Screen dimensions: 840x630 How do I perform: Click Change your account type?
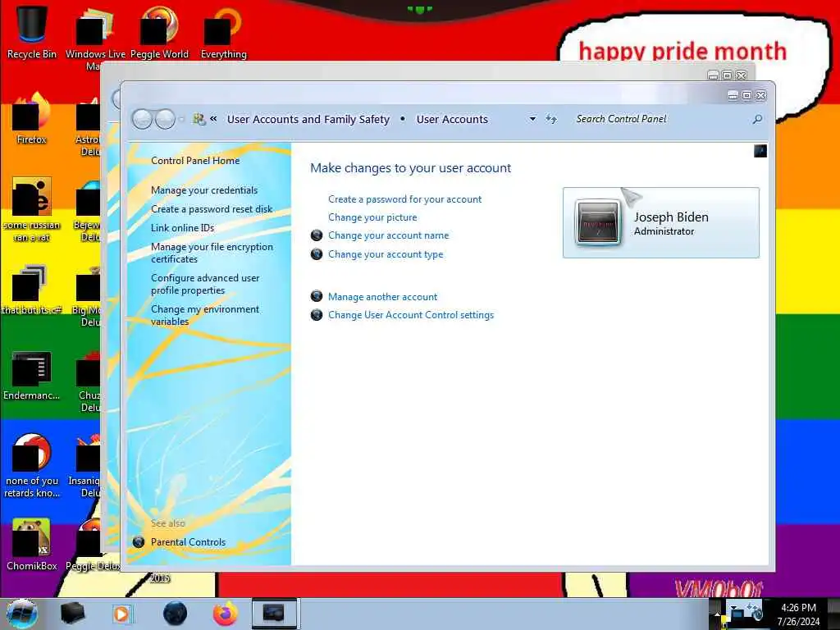[x=386, y=254]
